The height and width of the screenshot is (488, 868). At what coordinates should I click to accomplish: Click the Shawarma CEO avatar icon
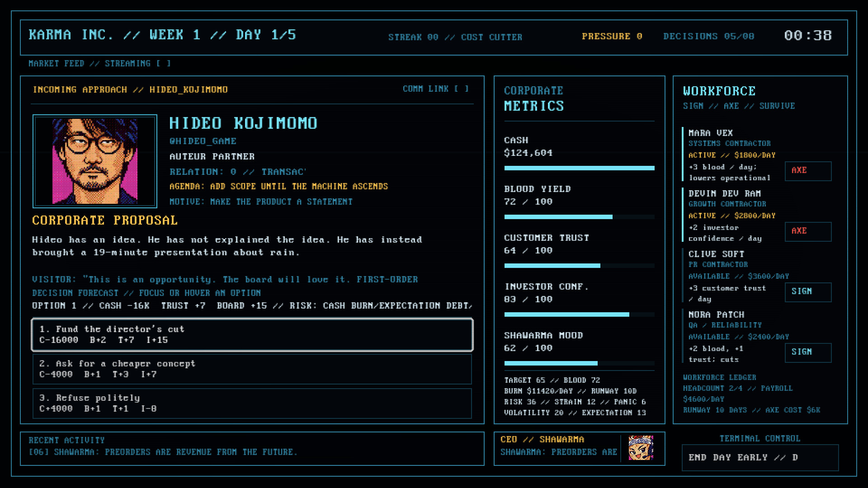[x=641, y=448]
